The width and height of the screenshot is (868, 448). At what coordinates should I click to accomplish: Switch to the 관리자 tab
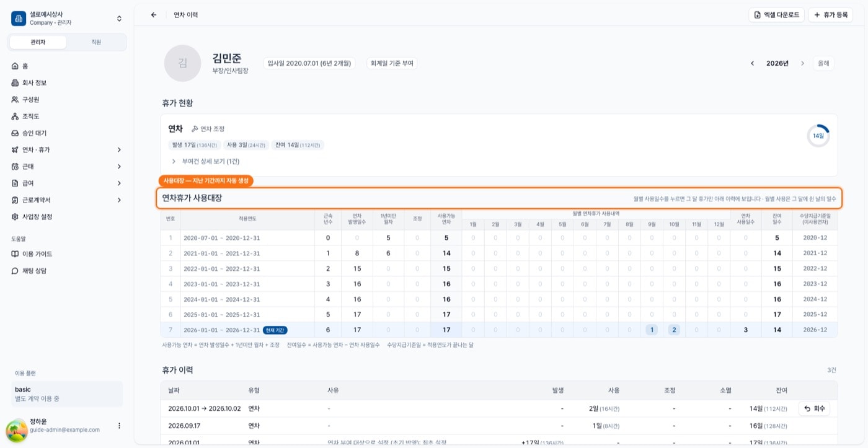pos(38,42)
